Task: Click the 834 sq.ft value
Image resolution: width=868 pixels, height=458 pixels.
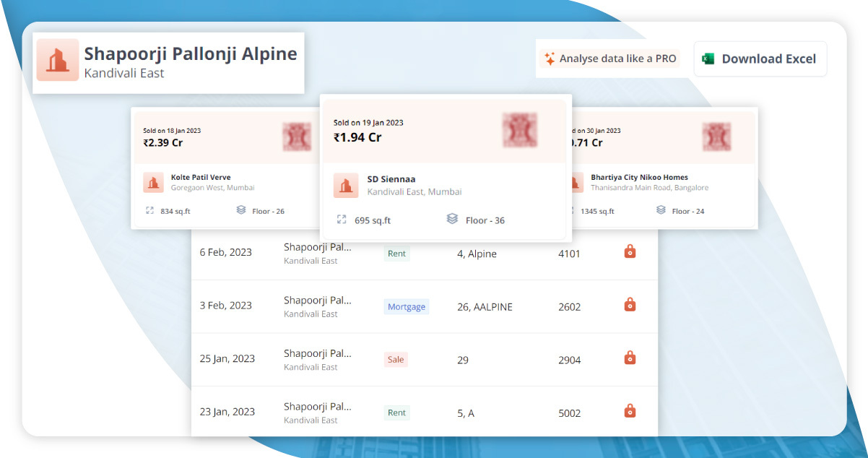Action: tap(175, 211)
